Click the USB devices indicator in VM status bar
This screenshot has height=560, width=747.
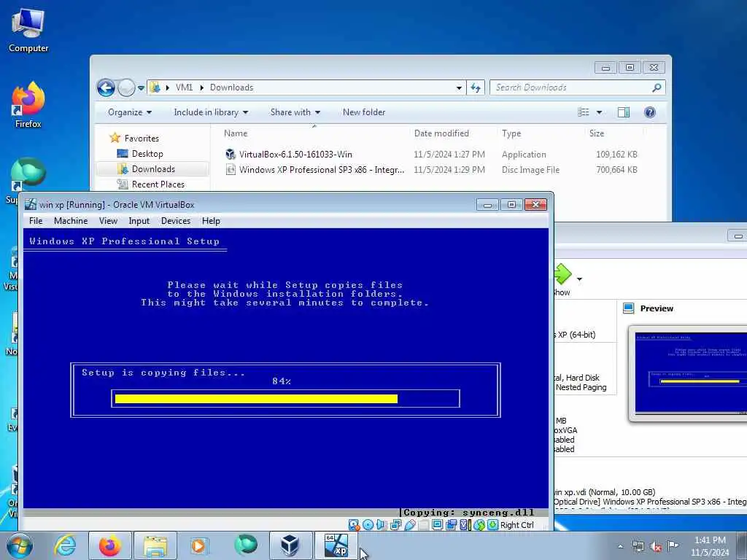point(410,525)
